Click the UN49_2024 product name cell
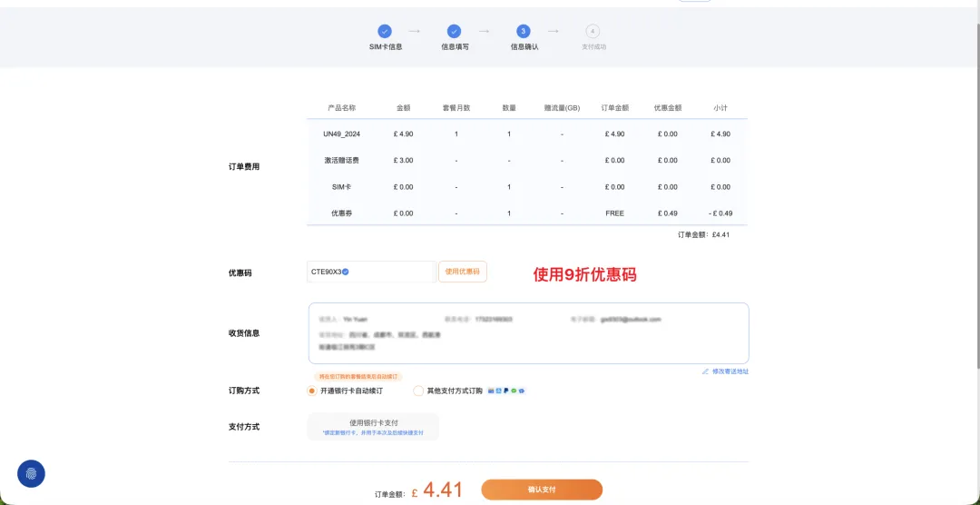This screenshot has width=980, height=505. (x=341, y=134)
